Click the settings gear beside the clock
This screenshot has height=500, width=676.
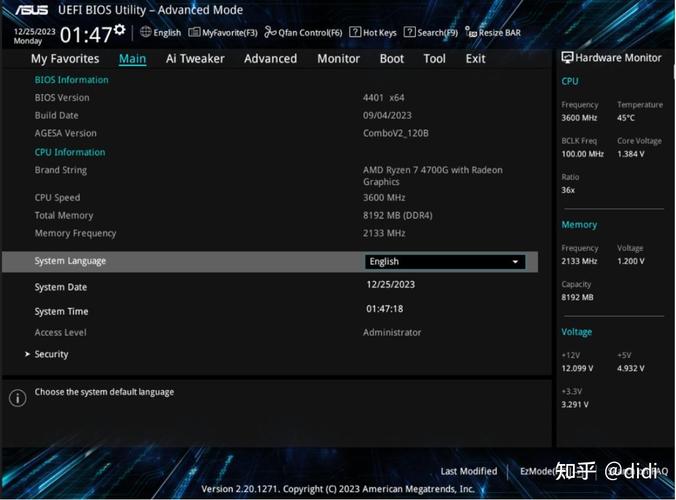click(120, 29)
